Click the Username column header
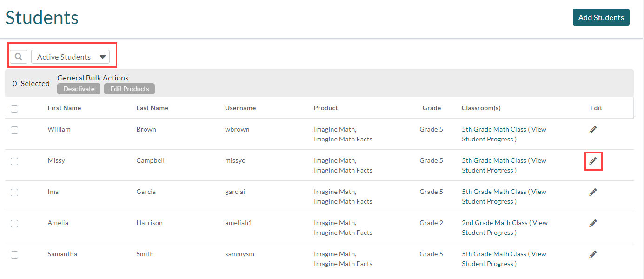Image resolution: width=644 pixels, height=279 pixels. click(240, 108)
